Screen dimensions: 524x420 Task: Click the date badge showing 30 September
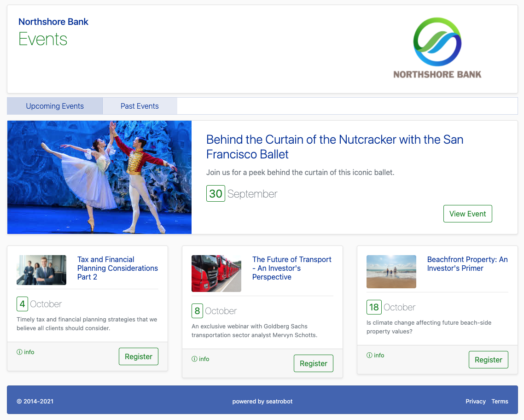pyautogui.click(x=215, y=193)
